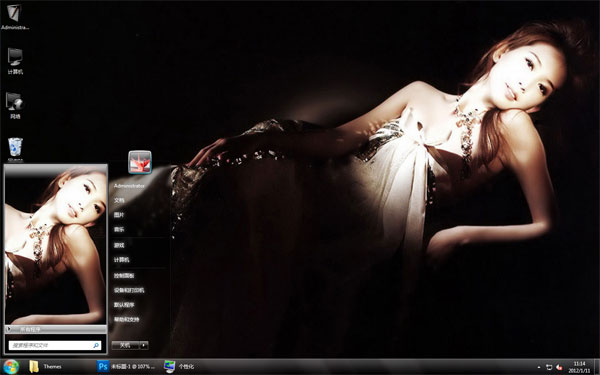
Task: Open 控制面板 from Start menu
Action: pos(124,276)
